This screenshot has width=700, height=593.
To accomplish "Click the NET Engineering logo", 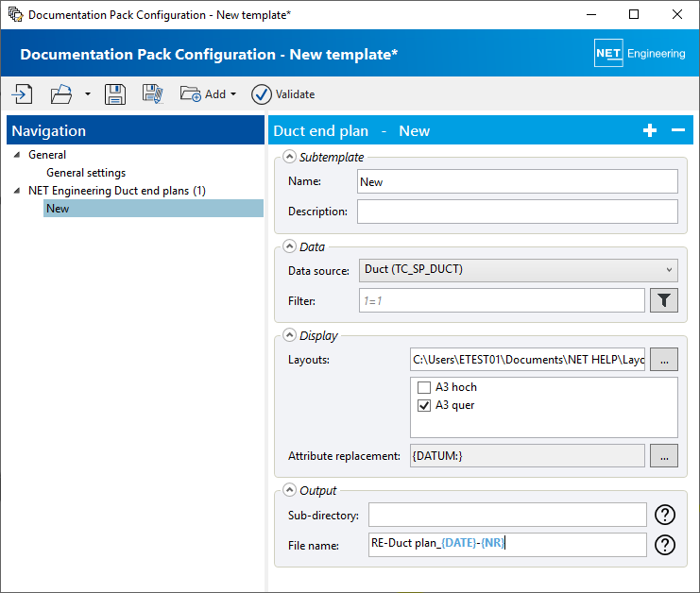I will click(640, 53).
